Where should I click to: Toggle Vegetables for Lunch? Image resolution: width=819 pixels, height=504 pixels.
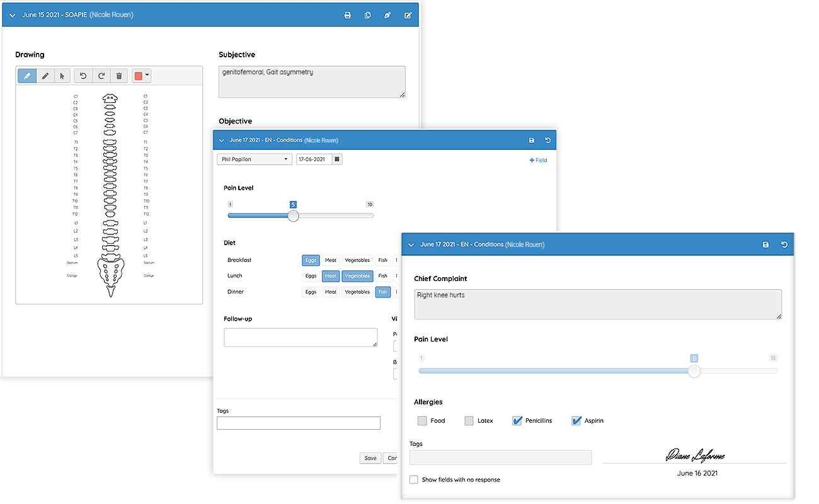pyautogui.click(x=357, y=276)
